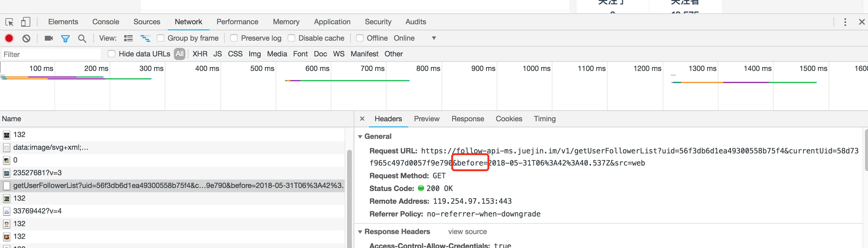The height and width of the screenshot is (248, 868).
Task: Switch to the Application tab
Action: point(332,22)
